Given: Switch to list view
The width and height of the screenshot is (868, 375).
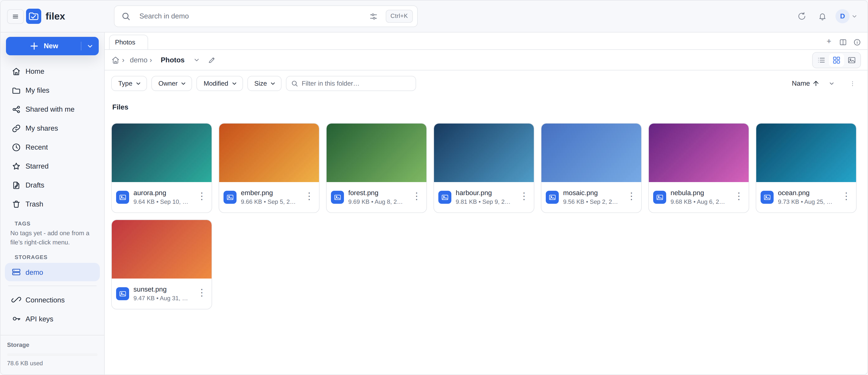Looking at the screenshot, I should (x=821, y=60).
